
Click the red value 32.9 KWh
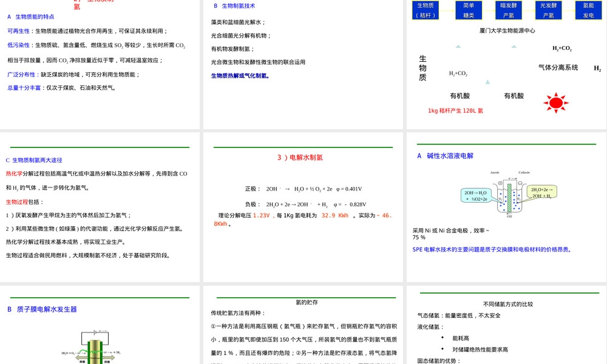335,215
